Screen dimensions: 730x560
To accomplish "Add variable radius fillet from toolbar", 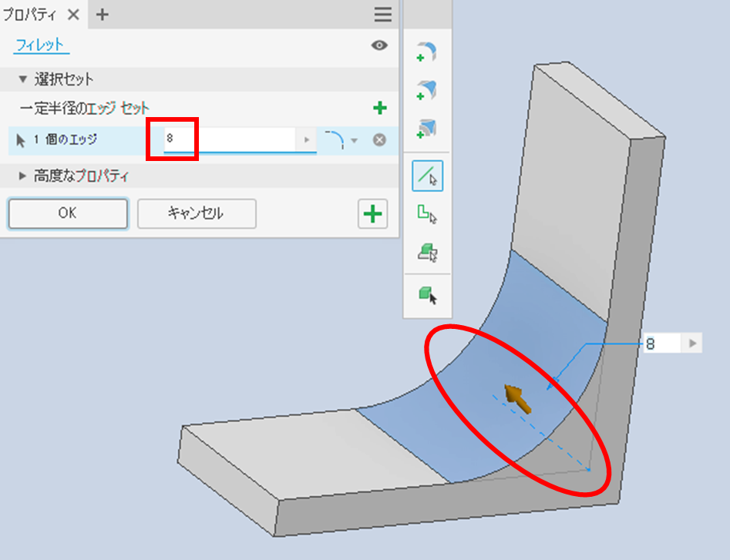I will (427, 90).
